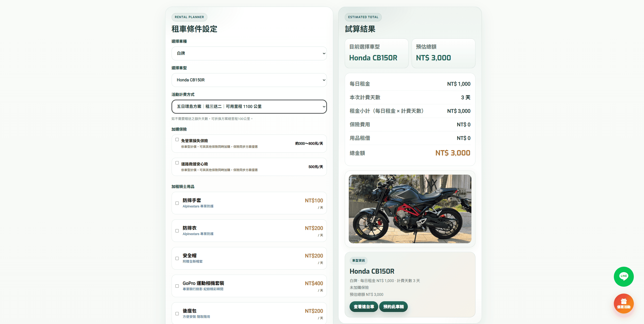Click the 本次計費天數 3 天 value
Viewport: 644px width, 324px height.
(466, 97)
